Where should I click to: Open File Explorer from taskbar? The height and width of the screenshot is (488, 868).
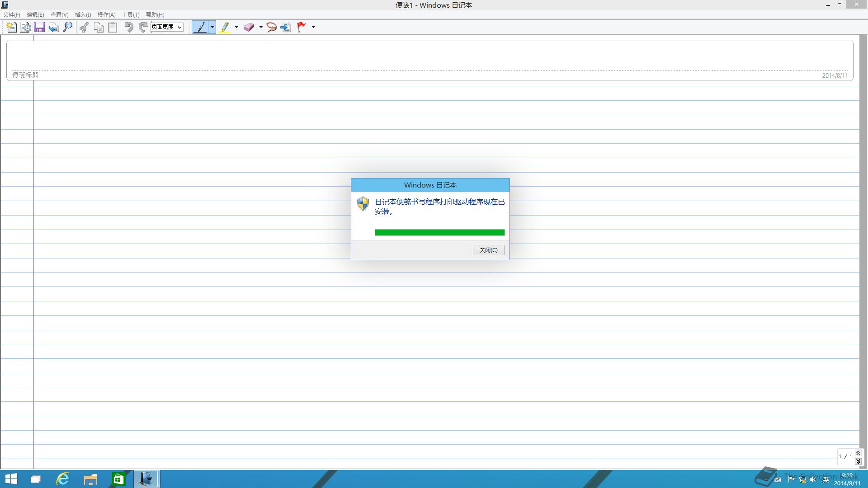pyautogui.click(x=90, y=479)
